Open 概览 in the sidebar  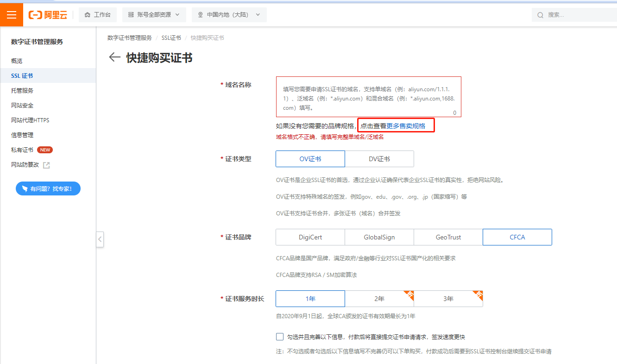click(x=17, y=61)
